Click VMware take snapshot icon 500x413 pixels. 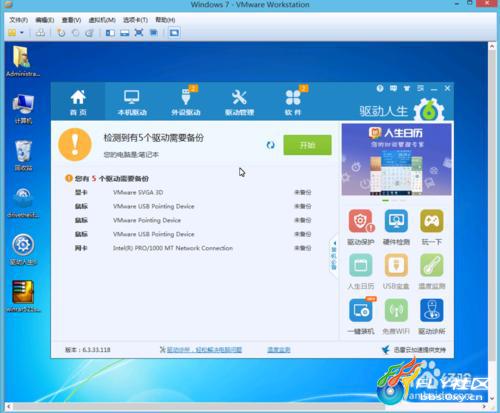61,33
